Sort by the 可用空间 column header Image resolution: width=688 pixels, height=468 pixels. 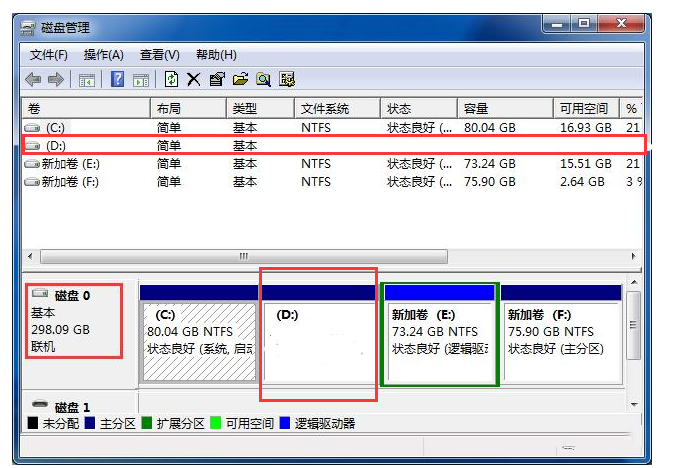point(586,108)
